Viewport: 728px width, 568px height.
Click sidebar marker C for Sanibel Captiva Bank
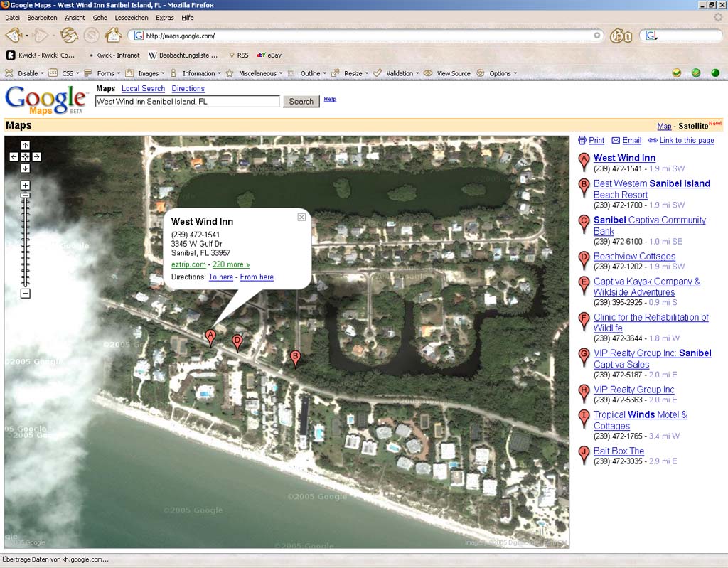pos(584,225)
